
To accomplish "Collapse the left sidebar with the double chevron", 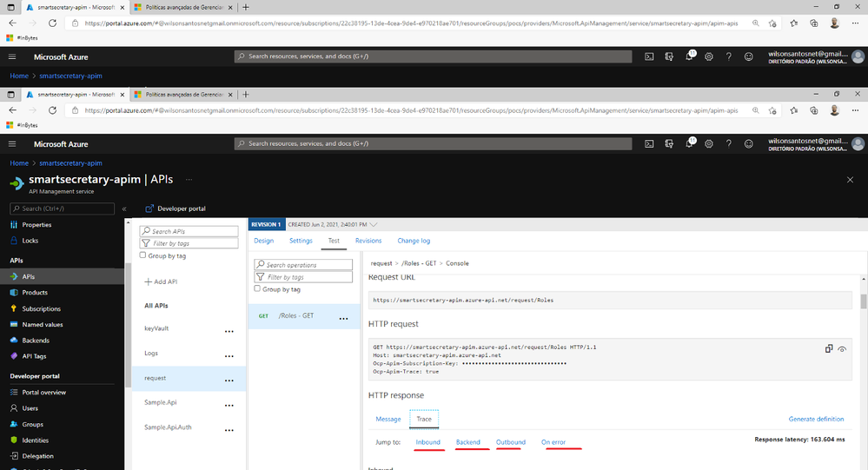I will (x=124, y=209).
